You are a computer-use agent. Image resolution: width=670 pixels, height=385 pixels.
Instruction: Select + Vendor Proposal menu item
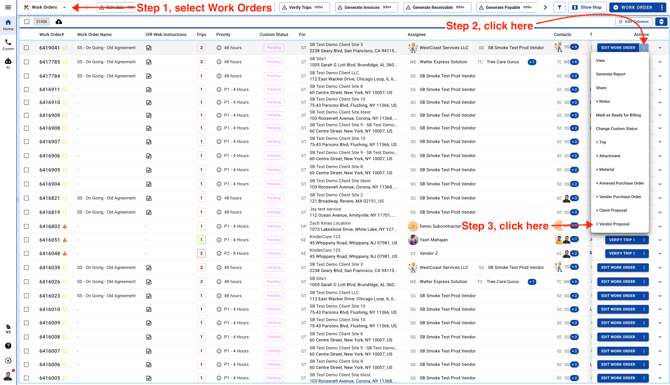[620, 224]
